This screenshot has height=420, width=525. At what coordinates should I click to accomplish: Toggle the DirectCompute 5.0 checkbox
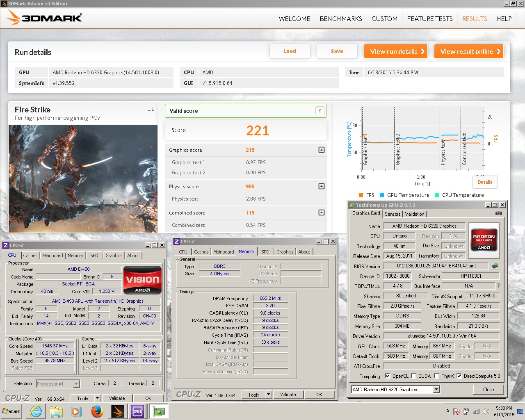coord(459,376)
